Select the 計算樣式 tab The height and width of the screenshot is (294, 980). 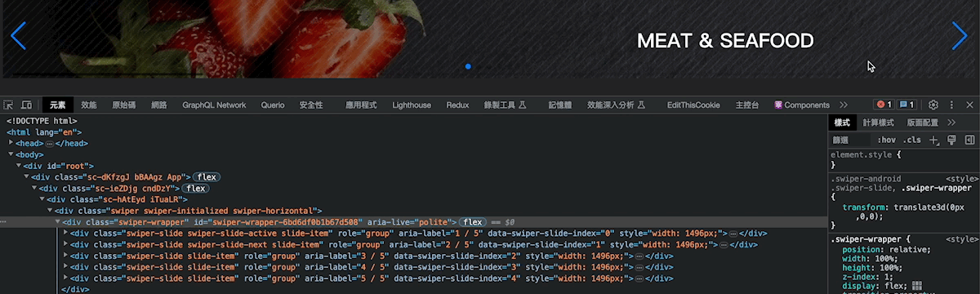[879, 122]
